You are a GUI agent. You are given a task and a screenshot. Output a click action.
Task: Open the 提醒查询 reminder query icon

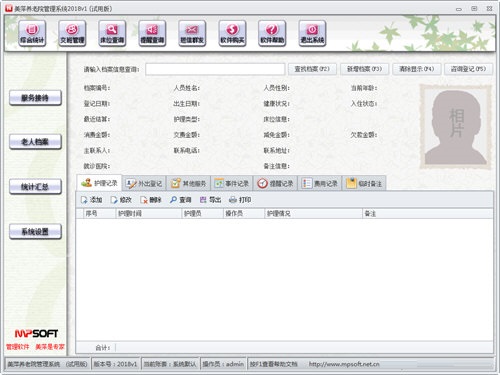click(x=152, y=33)
